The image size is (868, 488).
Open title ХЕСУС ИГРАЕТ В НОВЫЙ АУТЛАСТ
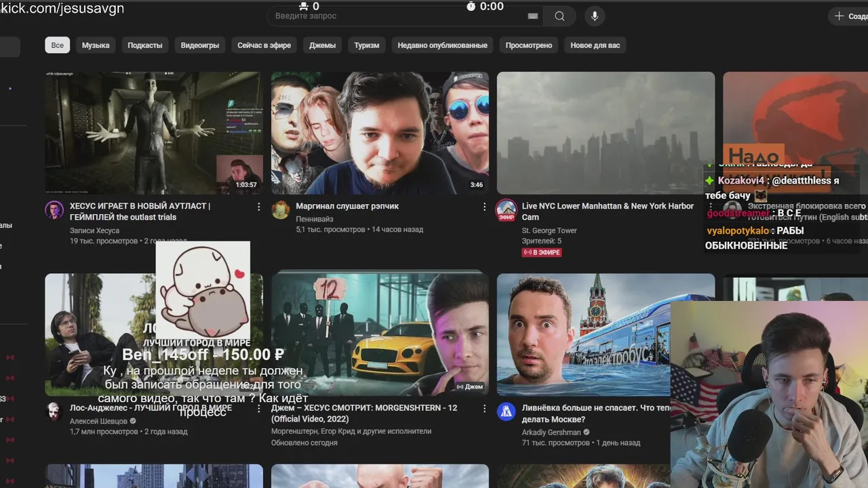(x=140, y=211)
